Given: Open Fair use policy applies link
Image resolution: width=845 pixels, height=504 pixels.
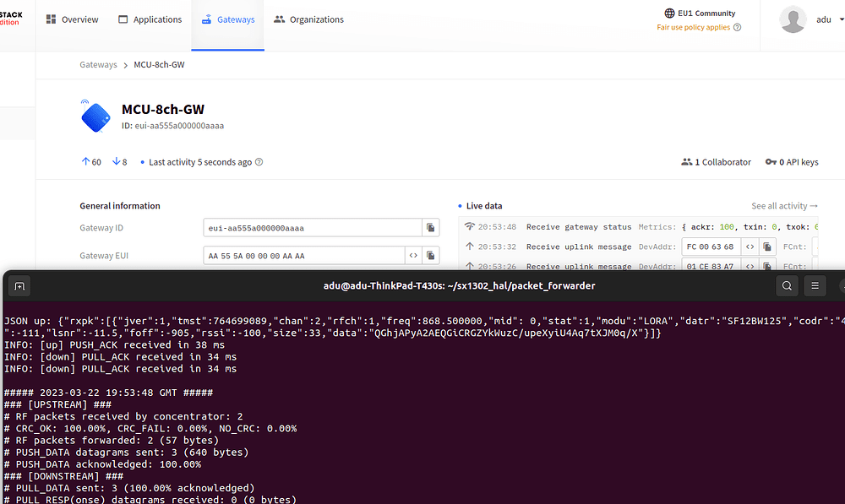Looking at the screenshot, I should tap(693, 28).
